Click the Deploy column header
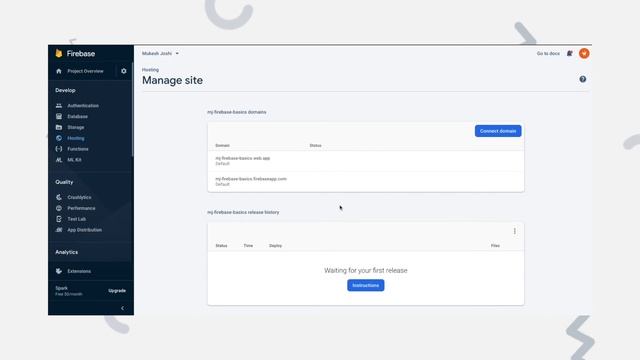The height and width of the screenshot is (360, 640). coord(276,246)
